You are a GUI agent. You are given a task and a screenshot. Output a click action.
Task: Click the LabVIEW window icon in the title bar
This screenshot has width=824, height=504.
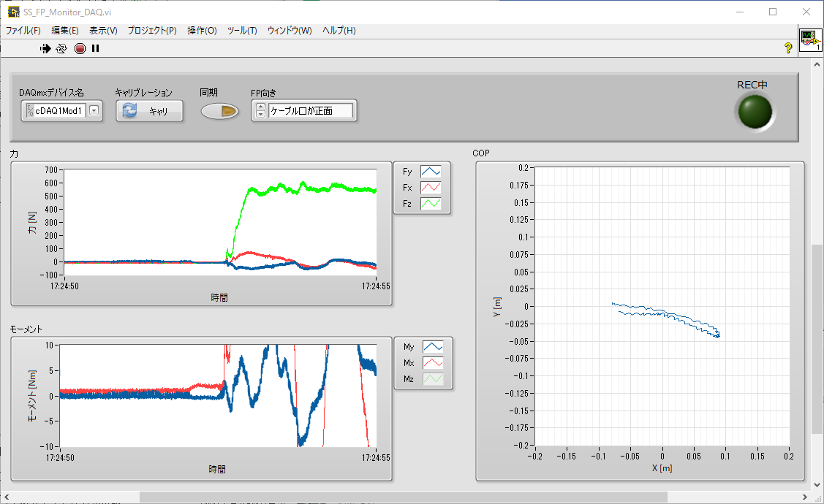click(13, 12)
